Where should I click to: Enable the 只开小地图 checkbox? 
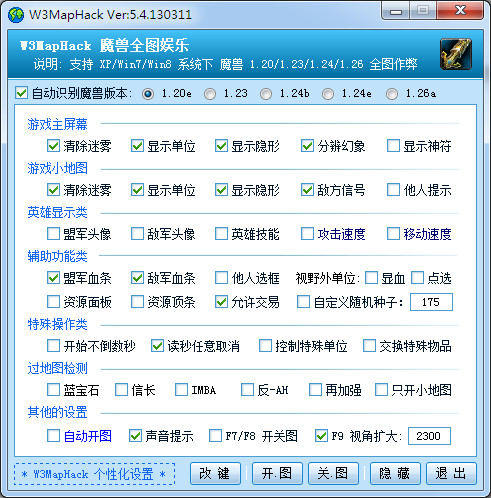(381, 390)
